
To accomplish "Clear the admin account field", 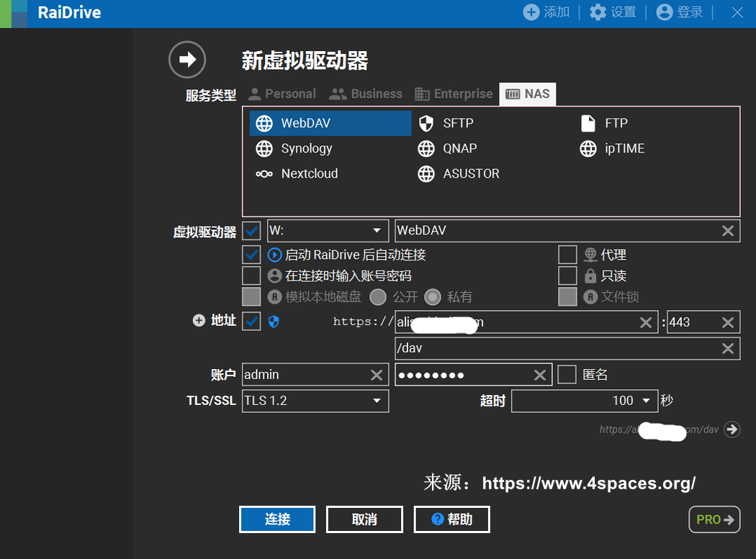I will 377,375.
